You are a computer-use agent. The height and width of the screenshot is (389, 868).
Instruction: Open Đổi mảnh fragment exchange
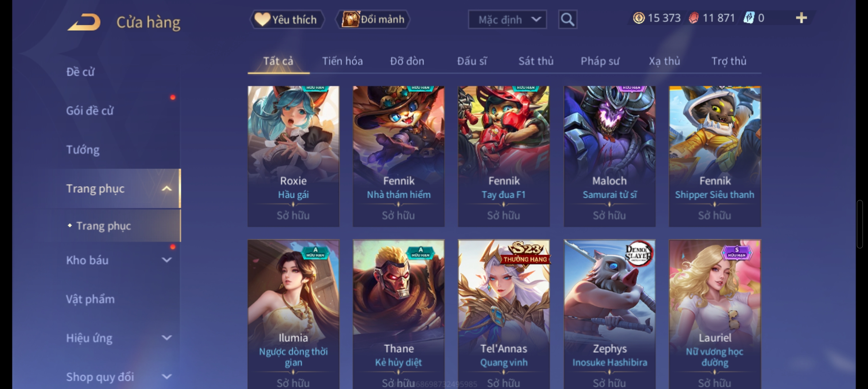[373, 19]
